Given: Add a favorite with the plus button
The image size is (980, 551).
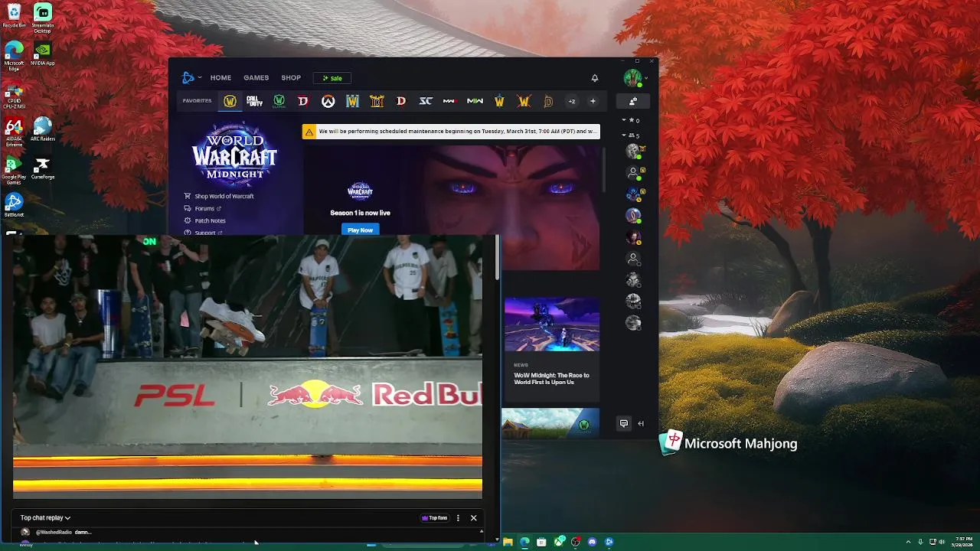Looking at the screenshot, I should pyautogui.click(x=592, y=101).
